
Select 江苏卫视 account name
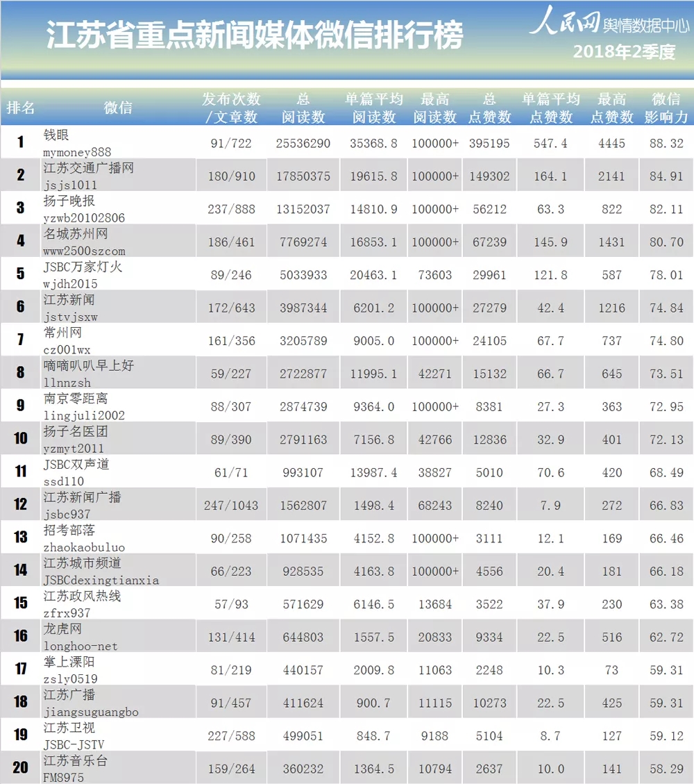[69, 729]
